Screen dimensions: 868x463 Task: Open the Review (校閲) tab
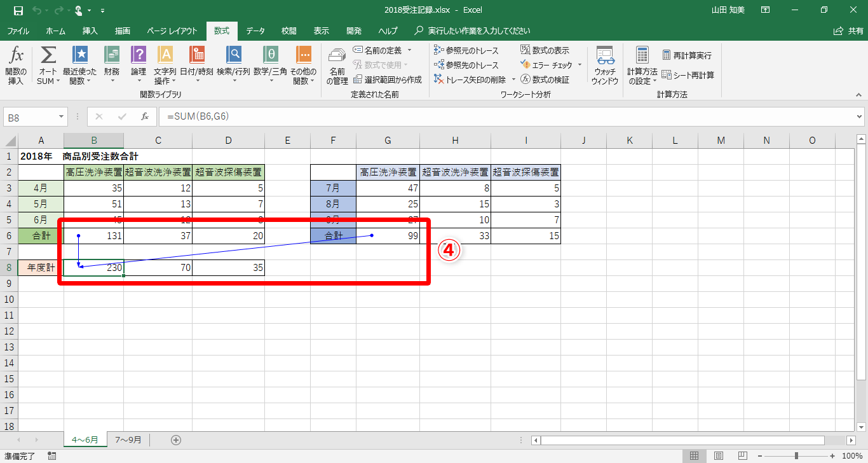[289, 31]
